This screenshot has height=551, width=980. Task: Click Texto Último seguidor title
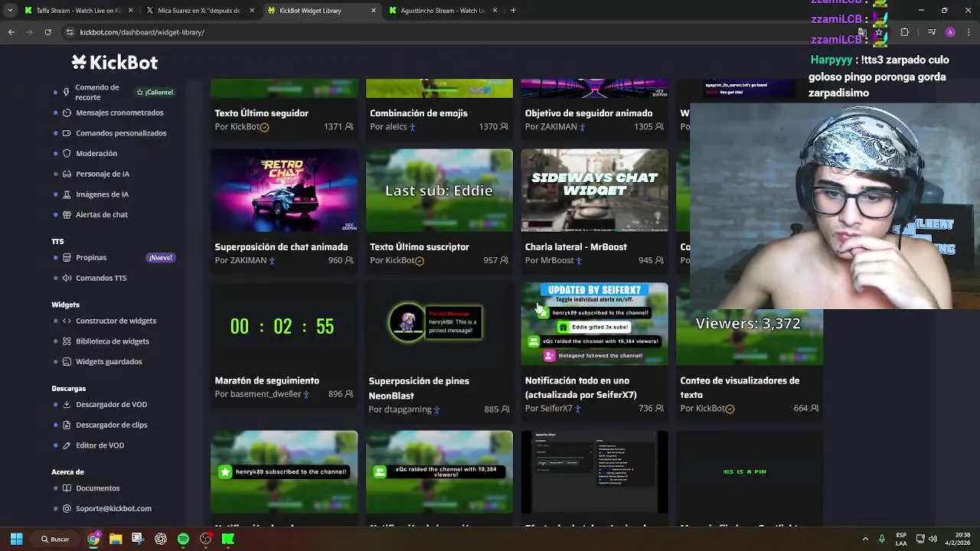tap(262, 113)
